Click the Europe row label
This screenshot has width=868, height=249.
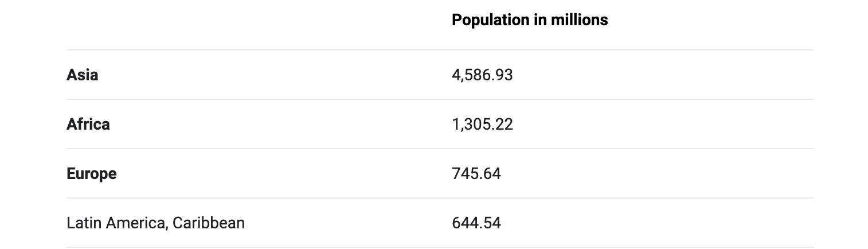click(x=91, y=174)
